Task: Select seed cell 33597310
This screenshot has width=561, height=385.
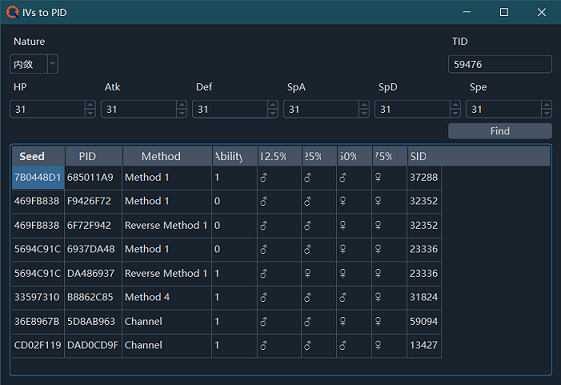Action: pyautogui.click(x=38, y=297)
